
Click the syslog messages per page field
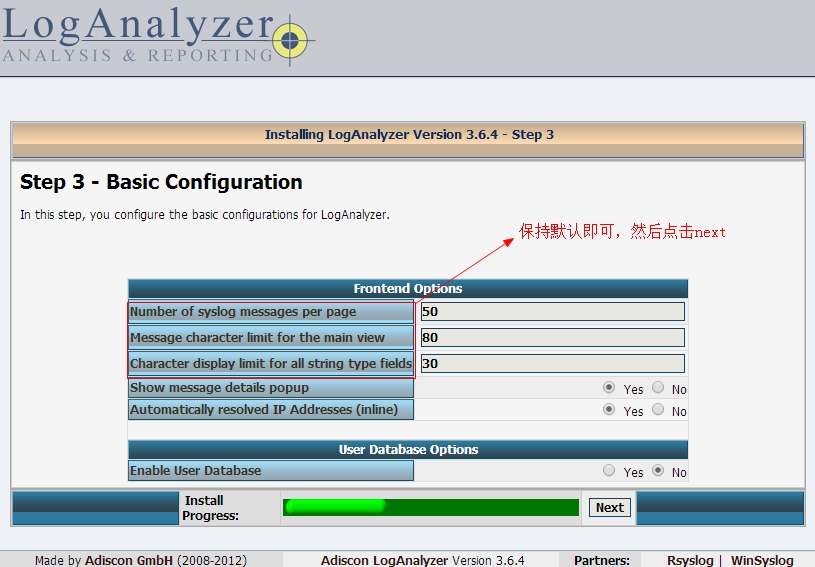click(553, 312)
